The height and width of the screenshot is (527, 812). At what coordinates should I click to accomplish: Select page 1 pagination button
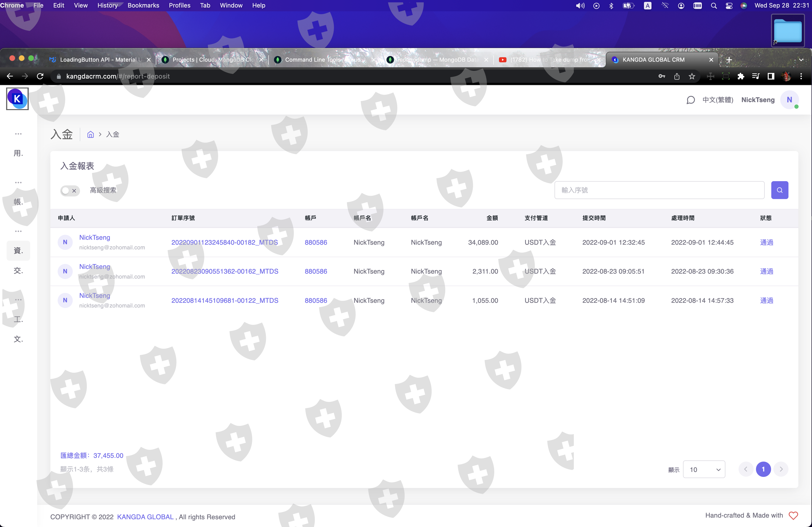point(763,469)
